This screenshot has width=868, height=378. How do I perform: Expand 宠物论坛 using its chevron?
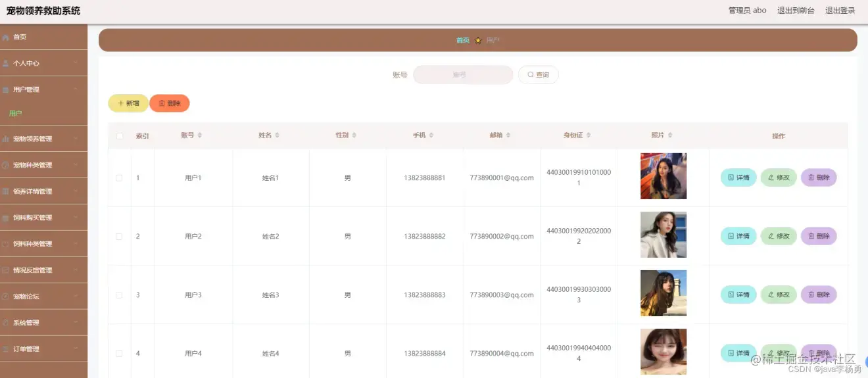76,296
